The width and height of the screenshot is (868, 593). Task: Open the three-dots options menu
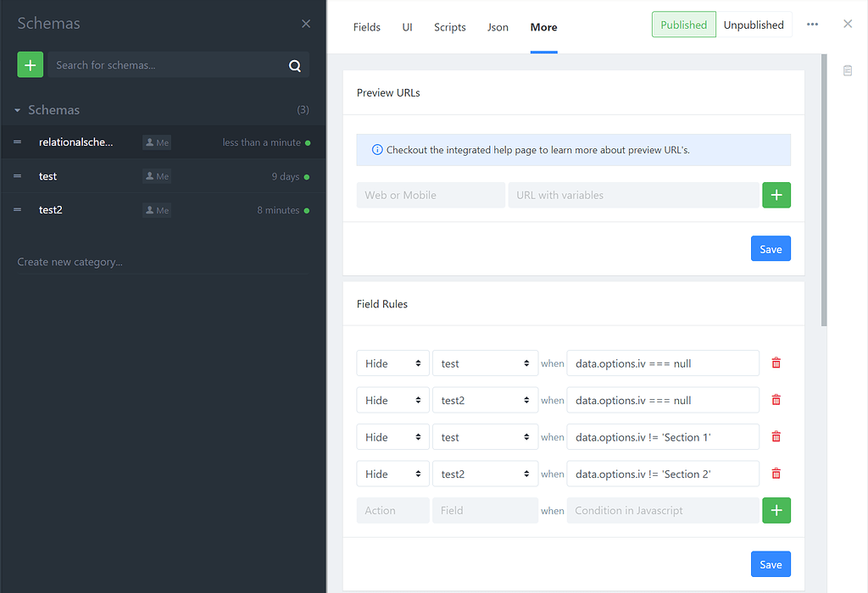[812, 24]
